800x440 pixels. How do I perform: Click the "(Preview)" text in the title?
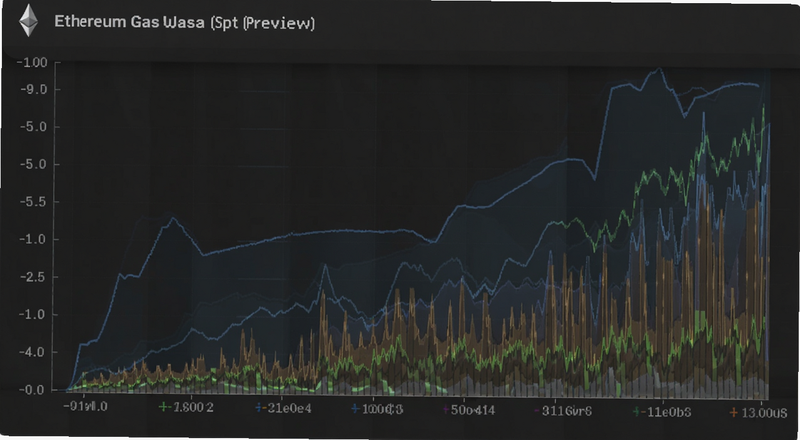coord(279,23)
